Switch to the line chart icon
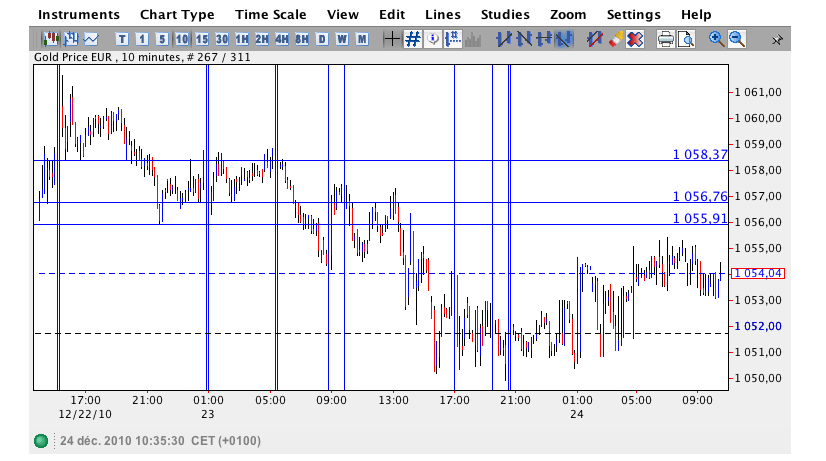Screen dimensions: 826x461 tap(91, 39)
